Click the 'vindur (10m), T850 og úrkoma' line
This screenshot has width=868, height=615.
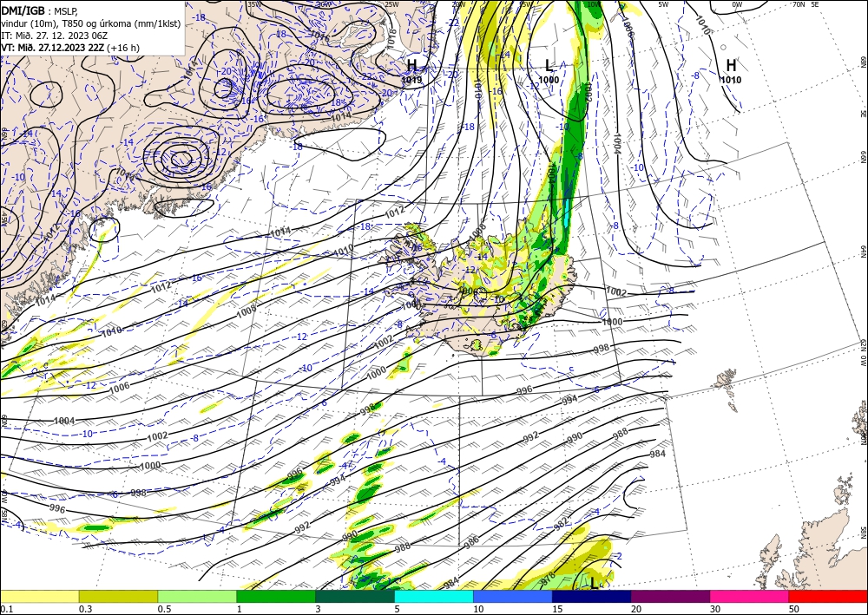(x=91, y=23)
